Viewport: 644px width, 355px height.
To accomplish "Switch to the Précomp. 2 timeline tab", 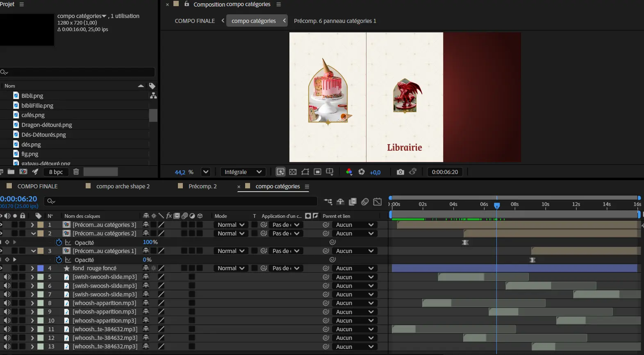I will pyautogui.click(x=203, y=186).
